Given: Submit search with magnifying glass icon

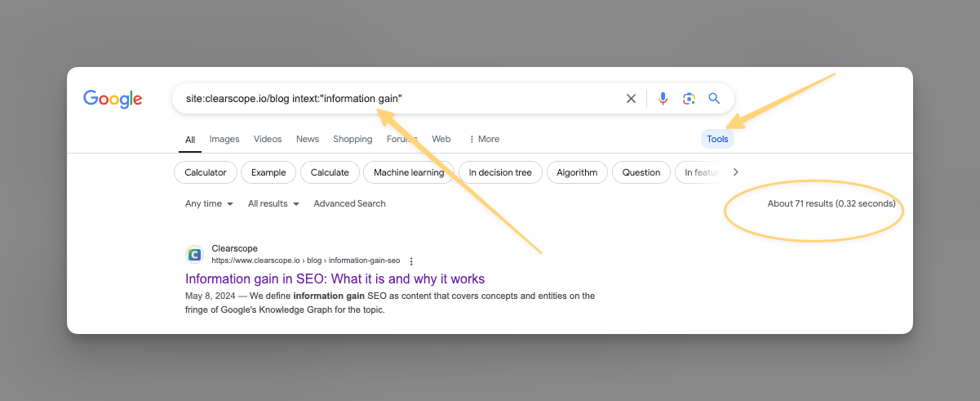Looking at the screenshot, I should coord(714,99).
